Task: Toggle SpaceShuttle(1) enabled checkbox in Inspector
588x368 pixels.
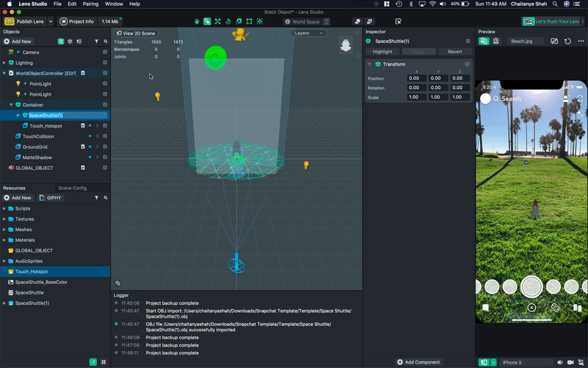Action: pos(468,41)
